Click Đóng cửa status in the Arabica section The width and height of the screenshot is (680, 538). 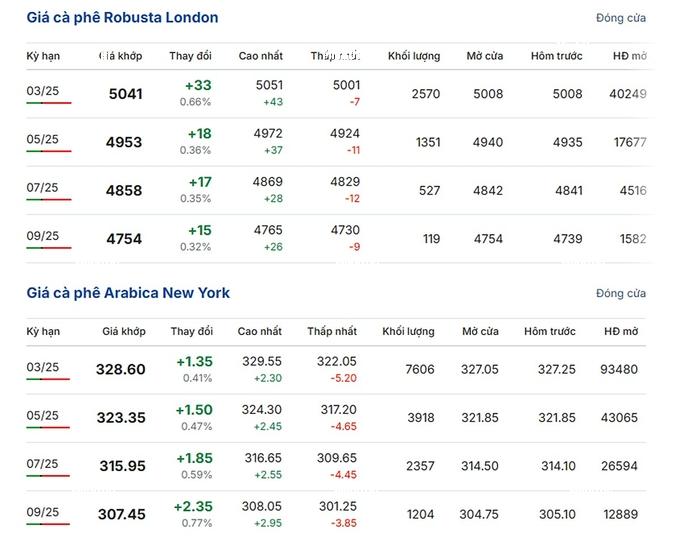621,293
